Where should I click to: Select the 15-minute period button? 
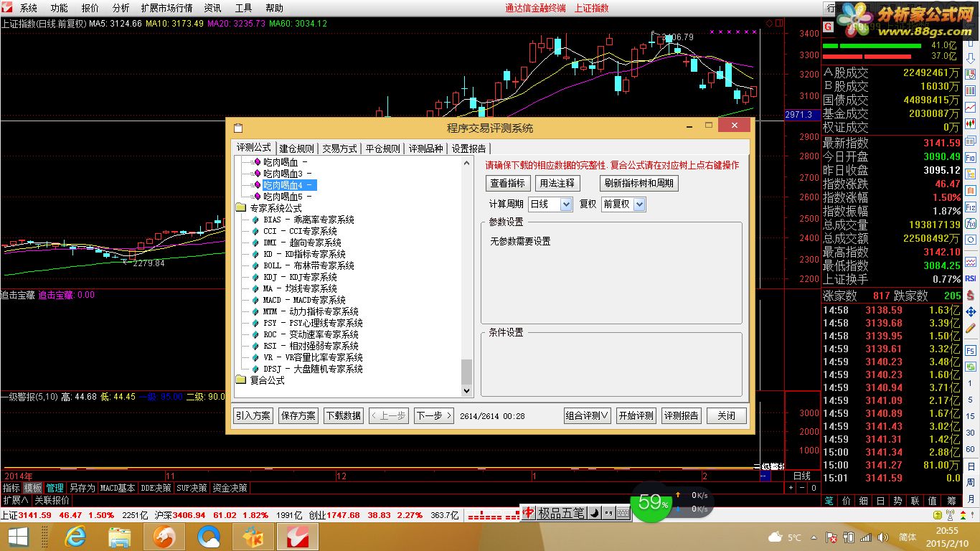970,416
